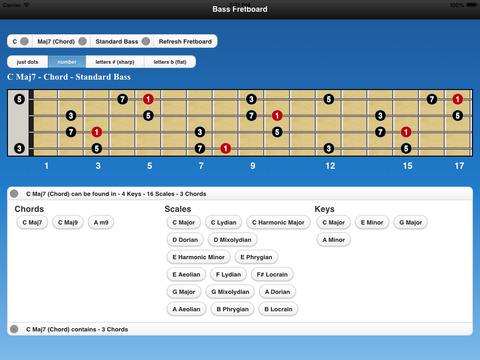Click the red root note at fret 15
Image resolution: width=480 pixels, height=360 pixels.
click(x=406, y=132)
